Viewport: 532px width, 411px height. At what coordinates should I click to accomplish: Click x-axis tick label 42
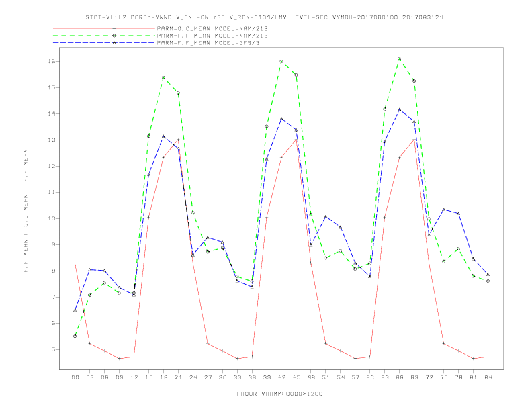click(x=281, y=377)
